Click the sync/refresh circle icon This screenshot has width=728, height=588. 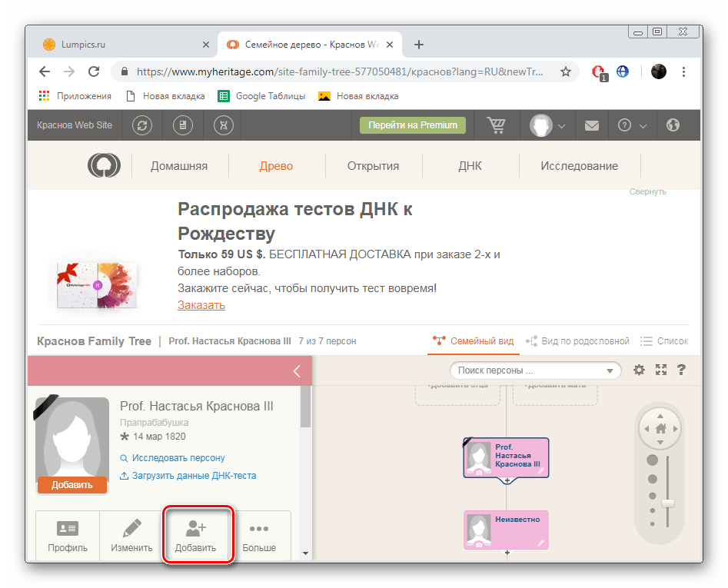click(142, 125)
